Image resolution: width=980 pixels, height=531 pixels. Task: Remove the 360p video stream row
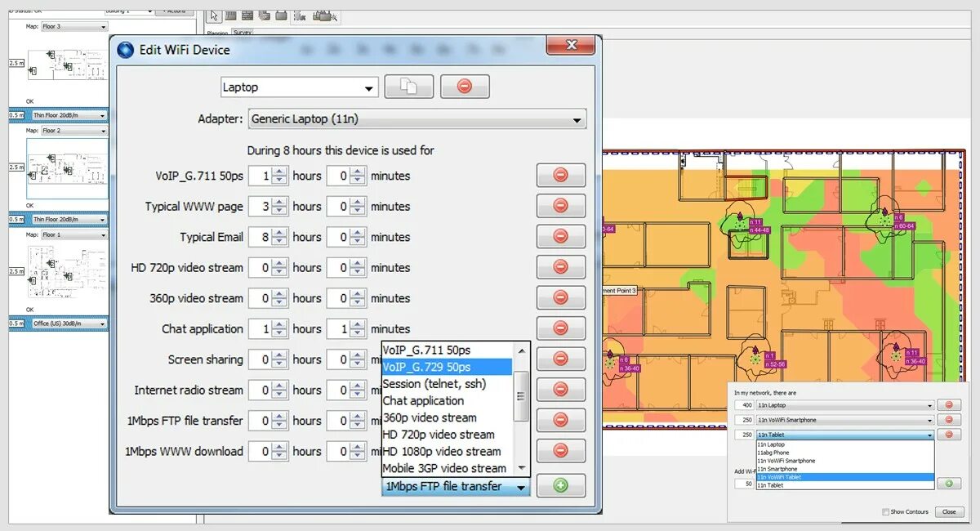(x=561, y=297)
